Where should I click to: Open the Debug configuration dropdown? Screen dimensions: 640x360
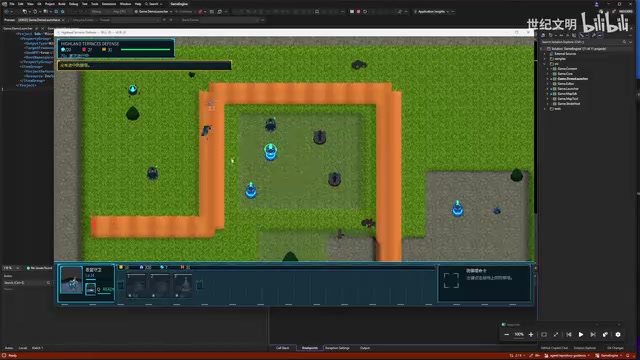tap(100, 11)
